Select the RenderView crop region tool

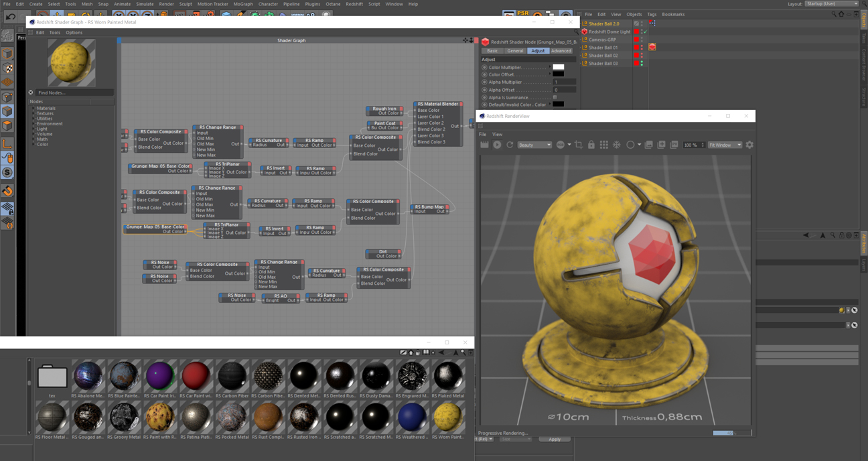coord(579,145)
